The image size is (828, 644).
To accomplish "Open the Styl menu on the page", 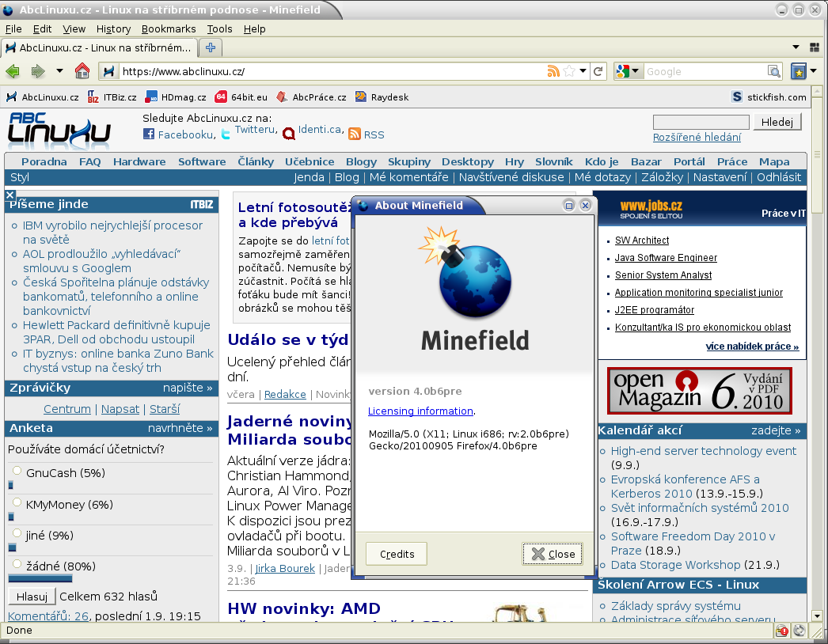I will coord(20,177).
